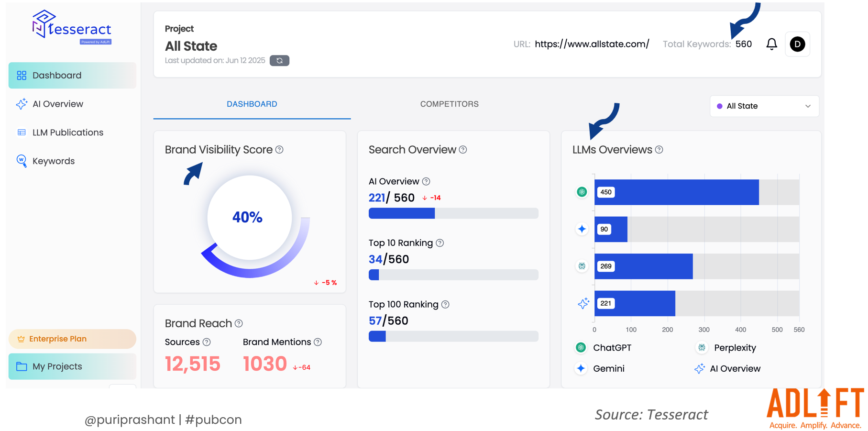Show LLMs Overviews help icon
Viewport: 868px width, 431px height.
pos(659,150)
